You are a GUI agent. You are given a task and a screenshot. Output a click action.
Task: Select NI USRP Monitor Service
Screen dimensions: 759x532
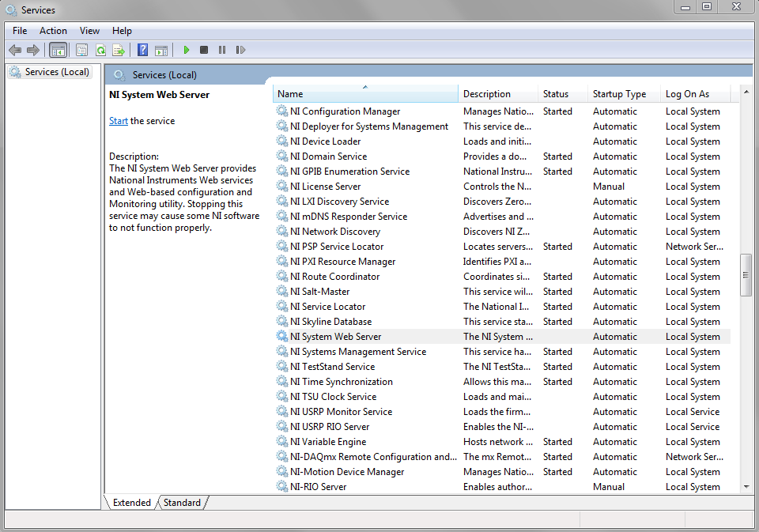(x=501, y=411)
